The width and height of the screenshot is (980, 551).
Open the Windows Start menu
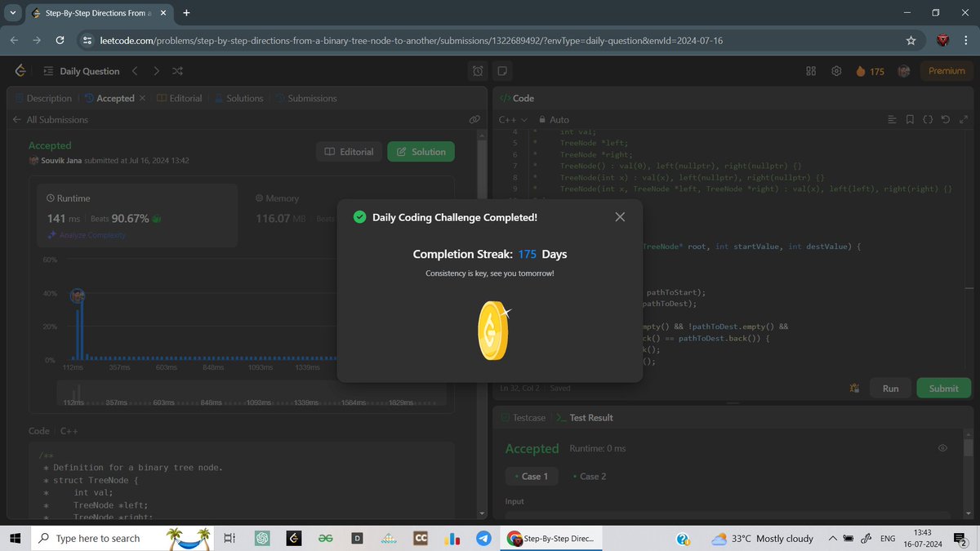coord(15,538)
